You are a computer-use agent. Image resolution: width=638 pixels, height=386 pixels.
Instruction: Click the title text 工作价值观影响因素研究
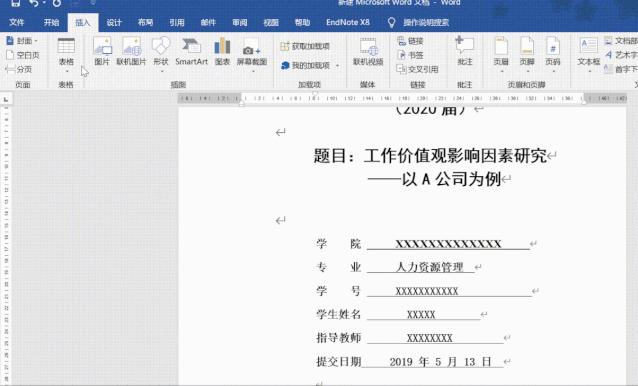pos(455,155)
